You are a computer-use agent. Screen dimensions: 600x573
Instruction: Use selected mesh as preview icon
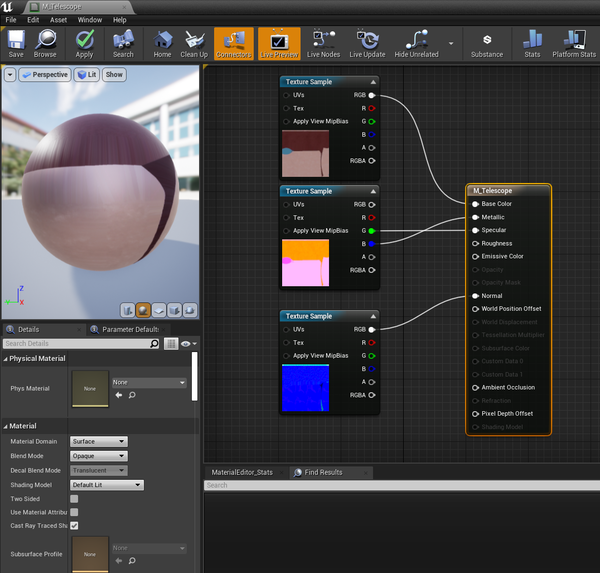coord(190,310)
